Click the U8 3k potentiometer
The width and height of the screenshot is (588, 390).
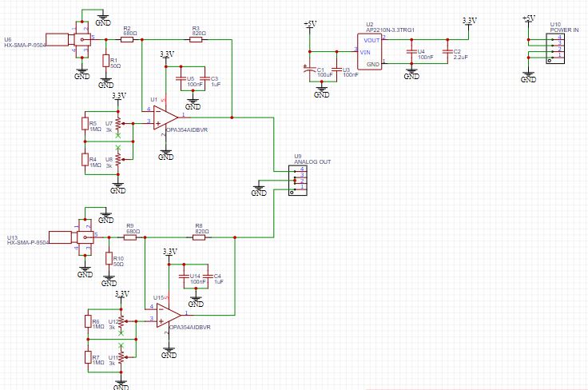pyautogui.click(x=118, y=161)
